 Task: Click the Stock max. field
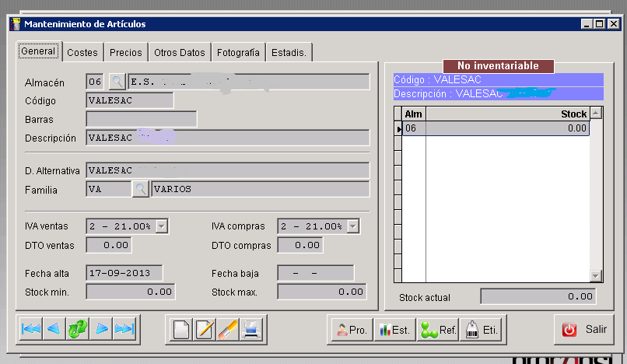[322, 292]
